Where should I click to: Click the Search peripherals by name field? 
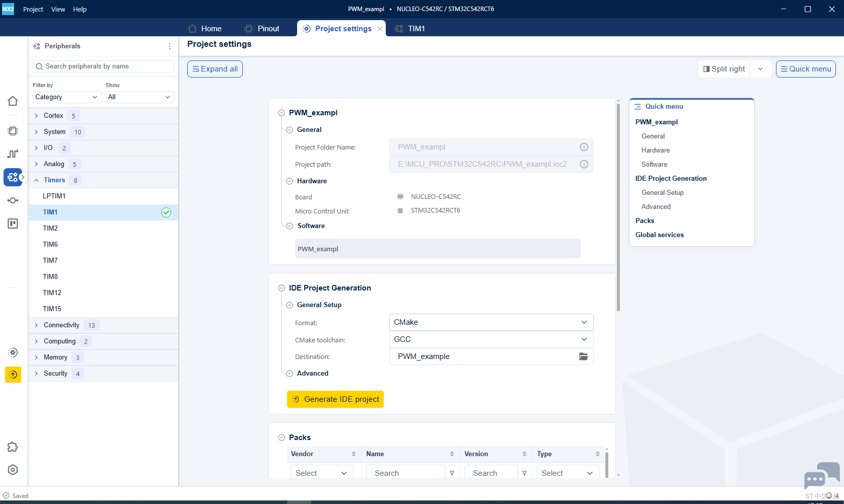[x=103, y=66]
